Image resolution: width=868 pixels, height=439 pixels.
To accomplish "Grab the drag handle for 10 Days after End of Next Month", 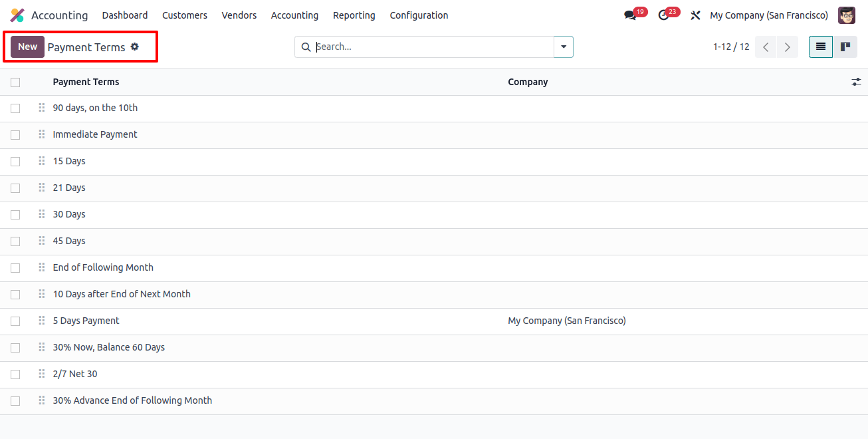I will 42,294.
